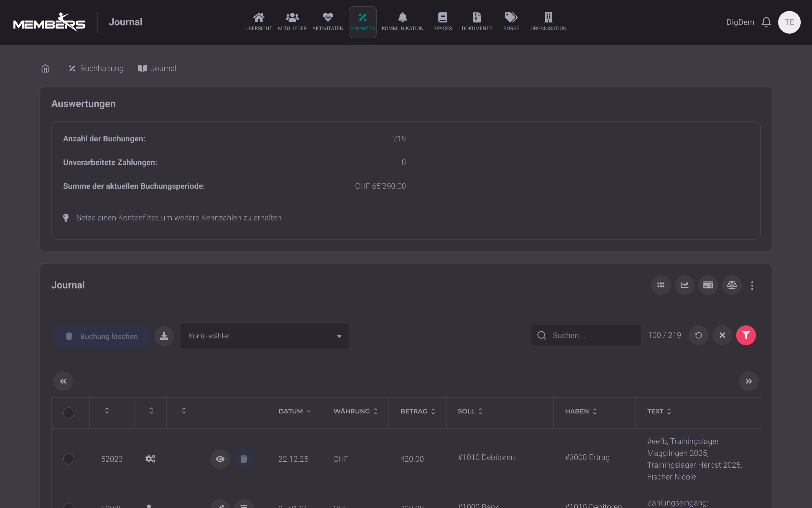Open the Übersicht navigation tab
Image resolution: width=812 pixels, height=508 pixels.
click(259, 22)
